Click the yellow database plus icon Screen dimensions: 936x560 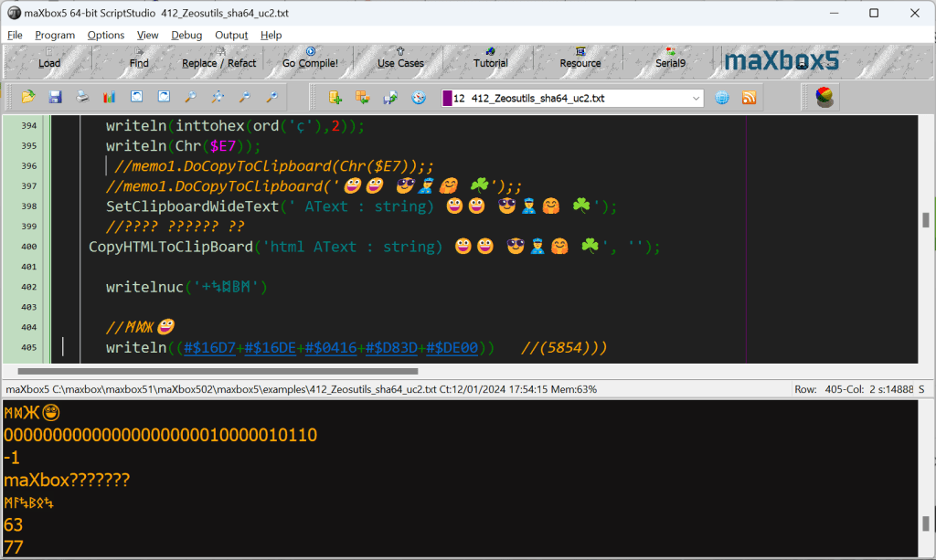point(335,98)
